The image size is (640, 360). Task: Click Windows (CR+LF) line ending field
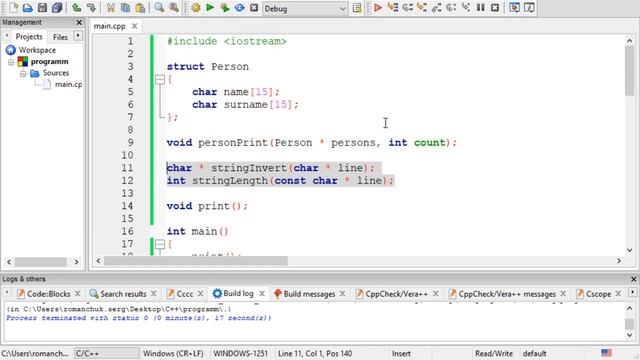(x=173, y=353)
